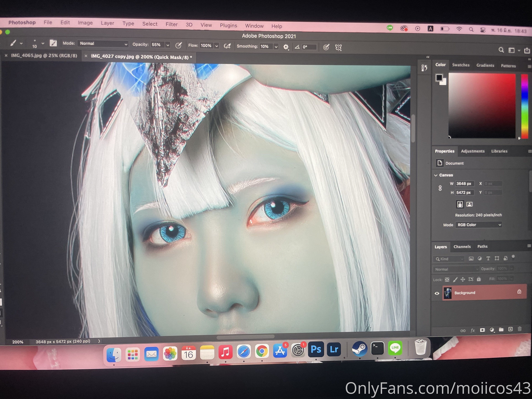The width and height of the screenshot is (532, 399).
Task: Open the Filter menu
Action: click(172, 24)
